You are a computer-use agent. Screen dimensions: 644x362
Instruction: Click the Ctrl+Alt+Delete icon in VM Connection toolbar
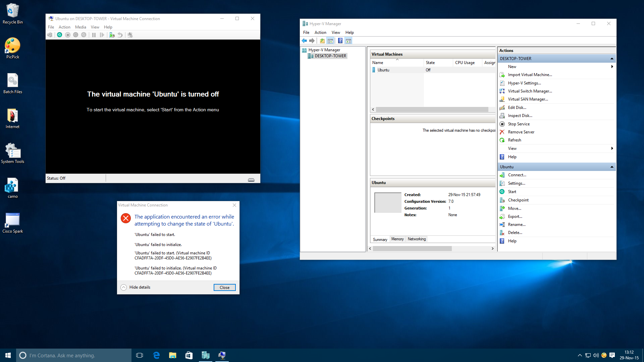click(x=50, y=35)
